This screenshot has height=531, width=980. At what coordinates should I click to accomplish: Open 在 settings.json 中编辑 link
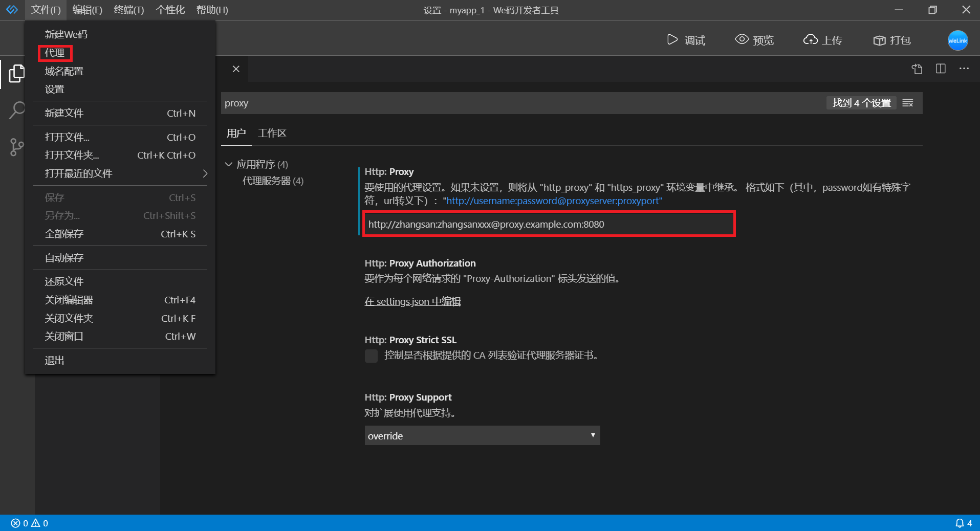pyautogui.click(x=412, y=301)
